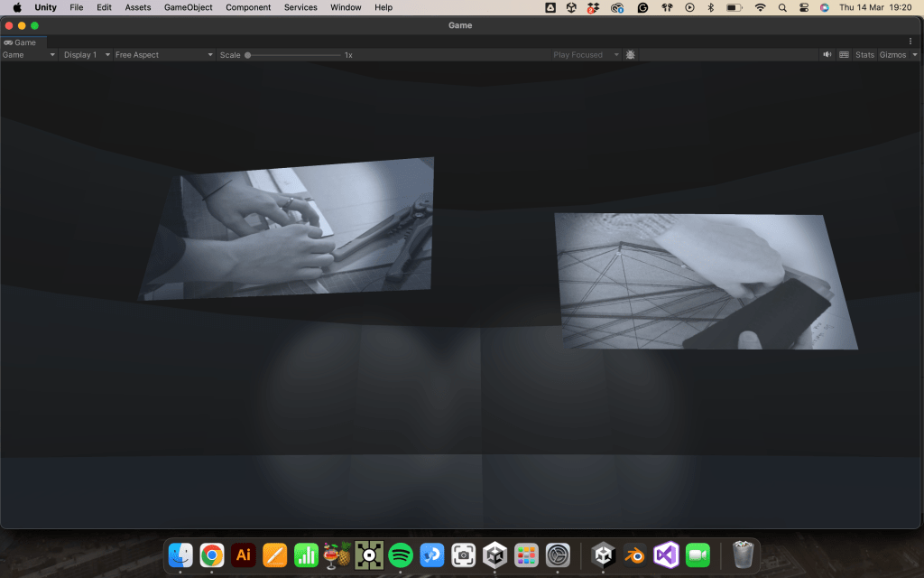
Task: Open Blender from the dock
Action: pyautogui.click(x=635, y=555)
